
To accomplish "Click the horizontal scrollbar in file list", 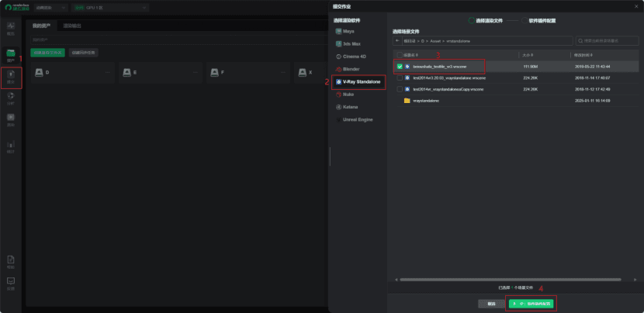I will point(511,280).
